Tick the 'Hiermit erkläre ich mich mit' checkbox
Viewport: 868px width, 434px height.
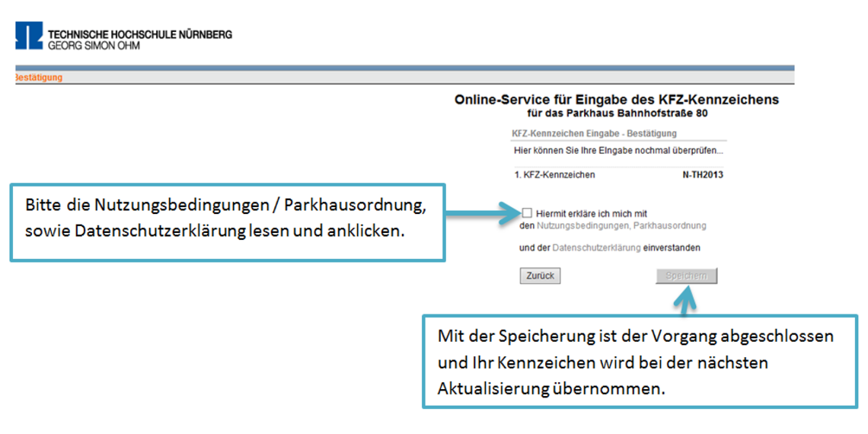tap(527, 213)
